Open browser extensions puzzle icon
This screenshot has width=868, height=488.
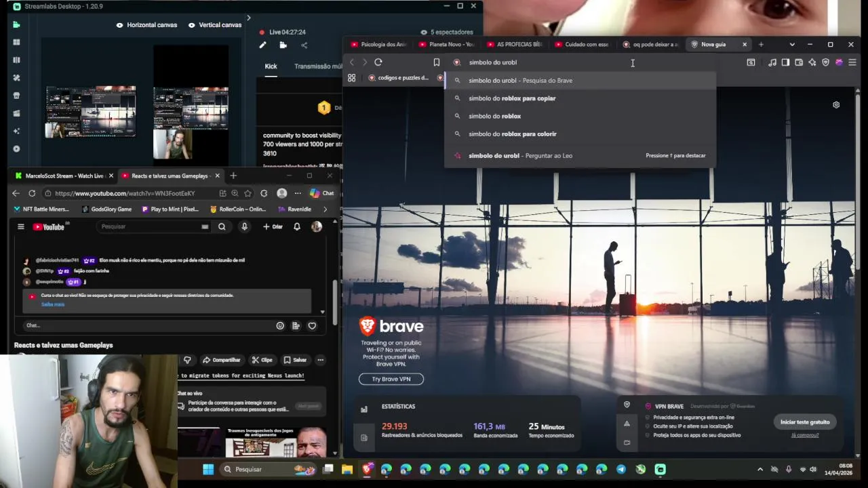coord(264,193)
